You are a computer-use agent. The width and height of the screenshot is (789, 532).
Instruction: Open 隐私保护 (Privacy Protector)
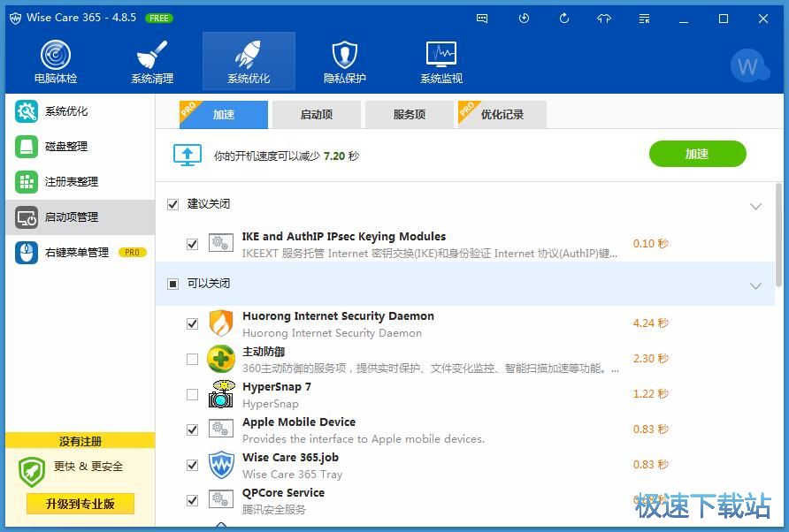344,60
